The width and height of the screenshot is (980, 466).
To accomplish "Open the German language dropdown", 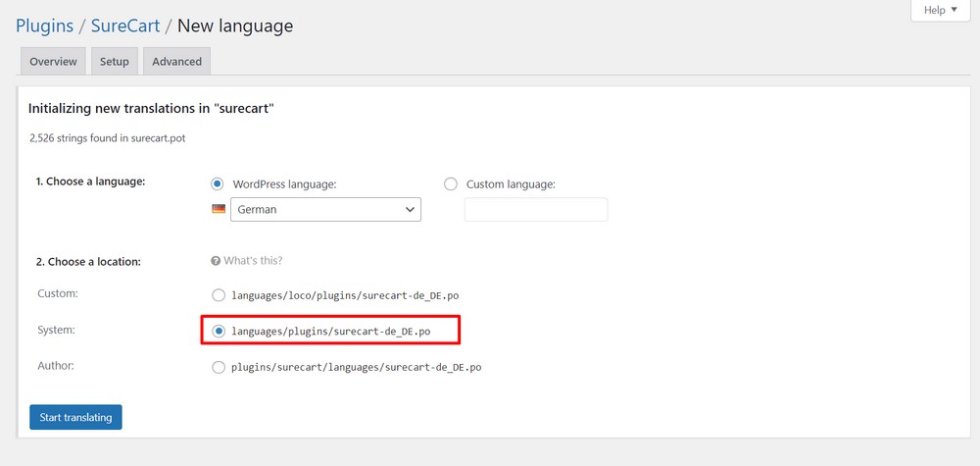I will pos(325,210).
